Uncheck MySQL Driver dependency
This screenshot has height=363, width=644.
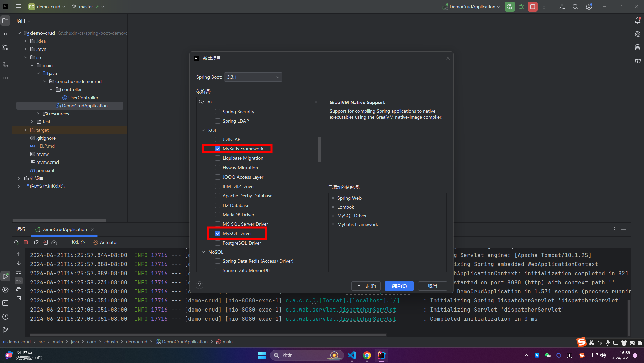(218, 233)
